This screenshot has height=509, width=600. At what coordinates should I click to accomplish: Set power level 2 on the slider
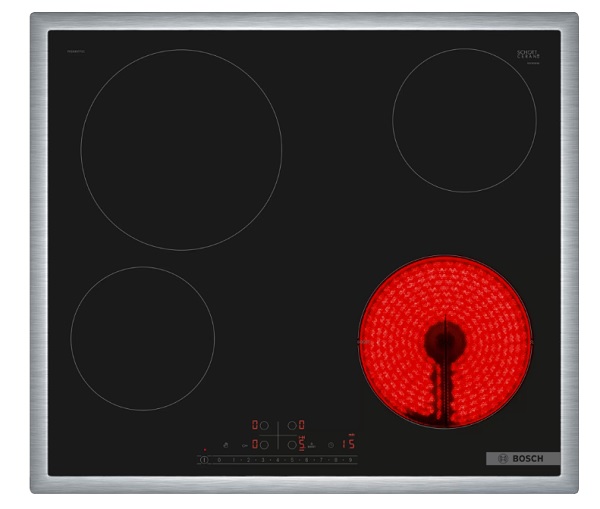tap(248, 460)
